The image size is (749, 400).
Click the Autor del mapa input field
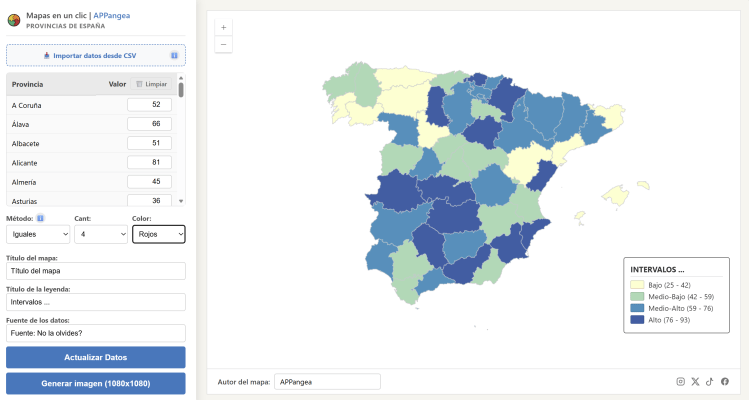click(x=327, y=382)
